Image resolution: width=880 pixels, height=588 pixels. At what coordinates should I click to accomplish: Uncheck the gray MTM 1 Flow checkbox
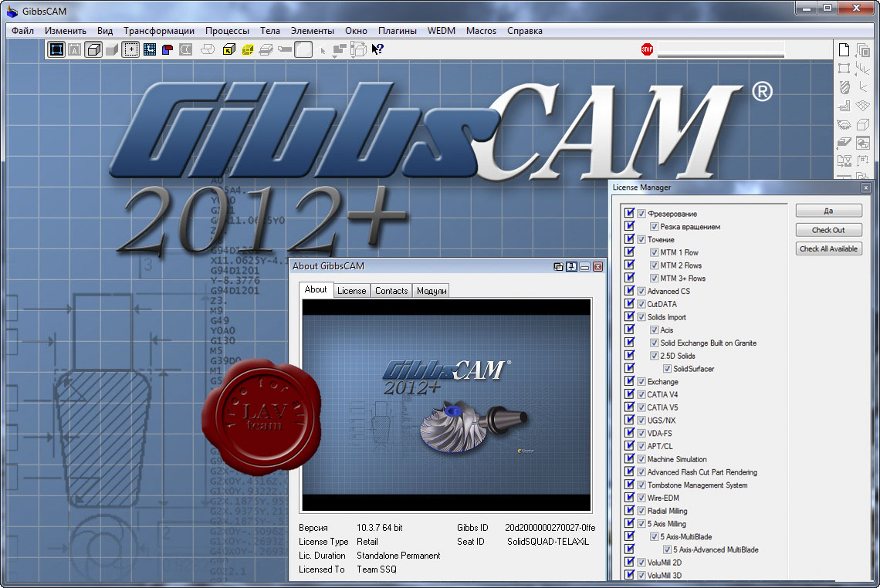[x=655, y=252]
